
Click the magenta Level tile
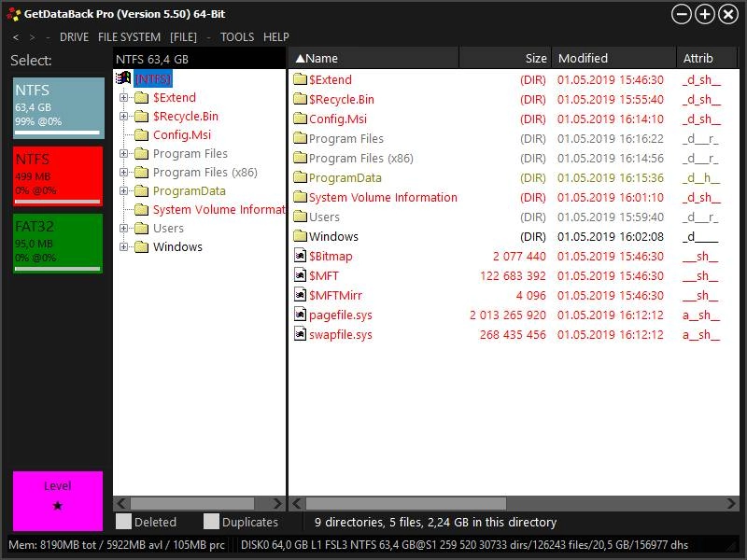58,500
